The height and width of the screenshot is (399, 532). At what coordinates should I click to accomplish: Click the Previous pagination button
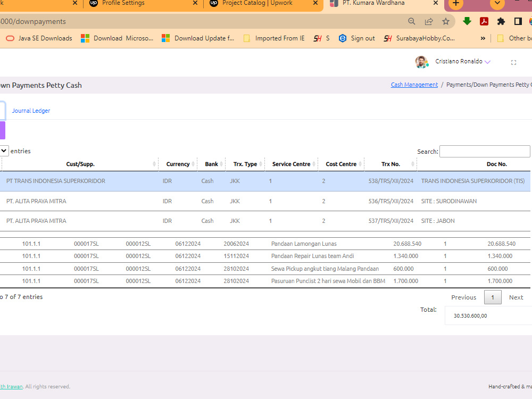coord(463,297)
